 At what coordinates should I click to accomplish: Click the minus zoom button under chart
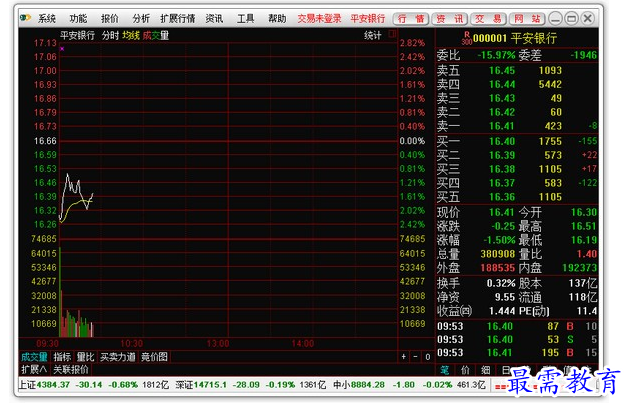pyautogui.click(x=416, y=357)
